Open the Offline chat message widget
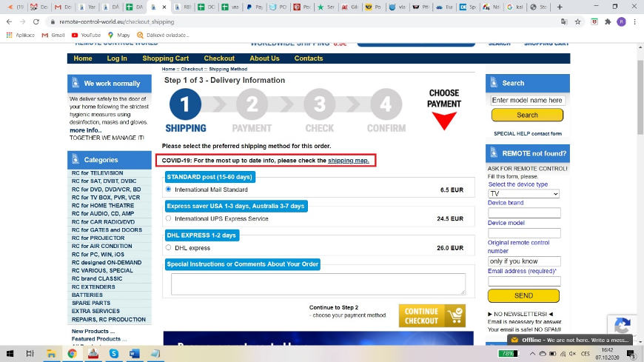644x362 pixels. [570, 340]
